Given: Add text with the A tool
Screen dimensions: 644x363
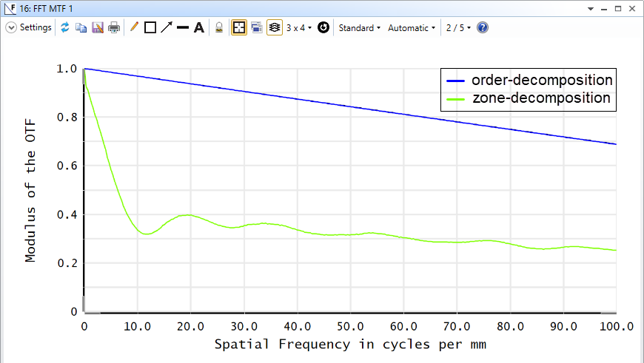Looking at the screenshot, I should (x=199, y=27).
